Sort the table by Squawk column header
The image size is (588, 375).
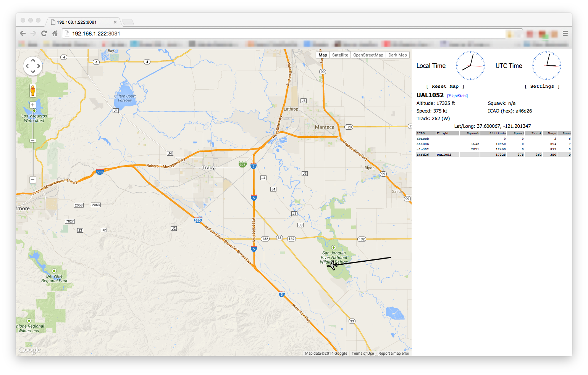click(x=469, y=134)
